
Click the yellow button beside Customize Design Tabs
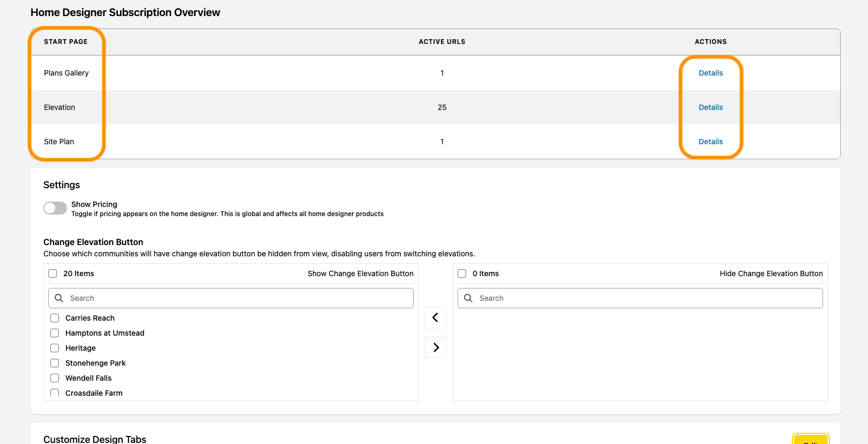(811, 439)
